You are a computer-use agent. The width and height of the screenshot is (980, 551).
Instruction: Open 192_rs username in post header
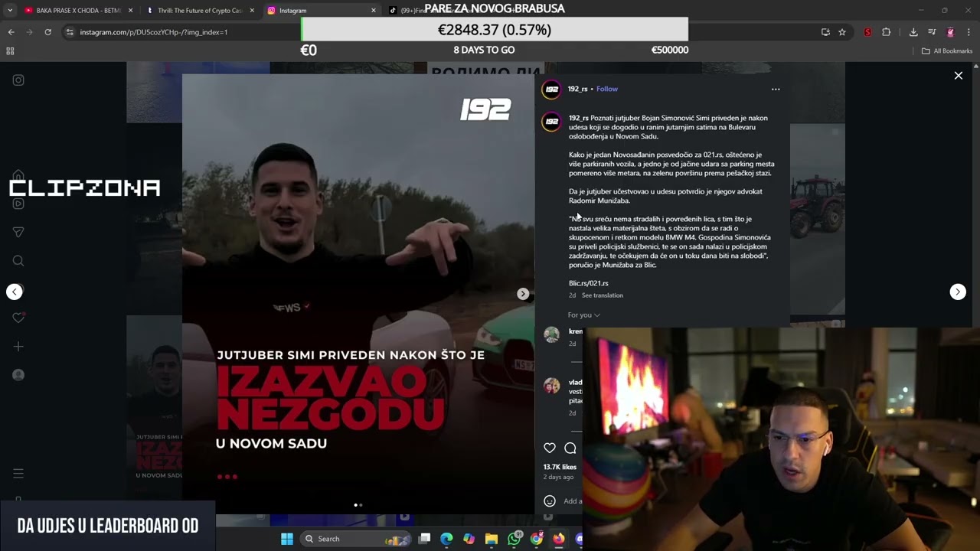[x=577, y=89]
